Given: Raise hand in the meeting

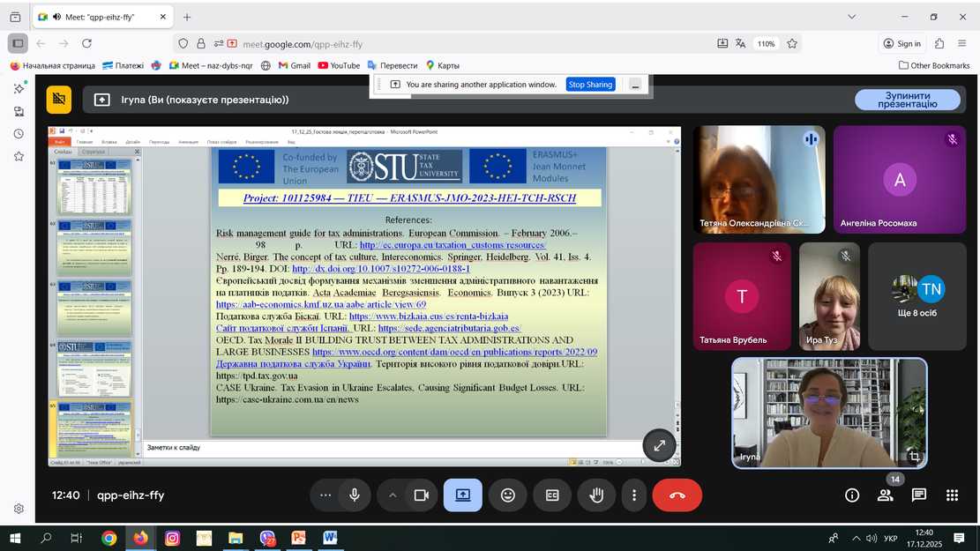Looking at the screenshot, I should tap(596, 495).
